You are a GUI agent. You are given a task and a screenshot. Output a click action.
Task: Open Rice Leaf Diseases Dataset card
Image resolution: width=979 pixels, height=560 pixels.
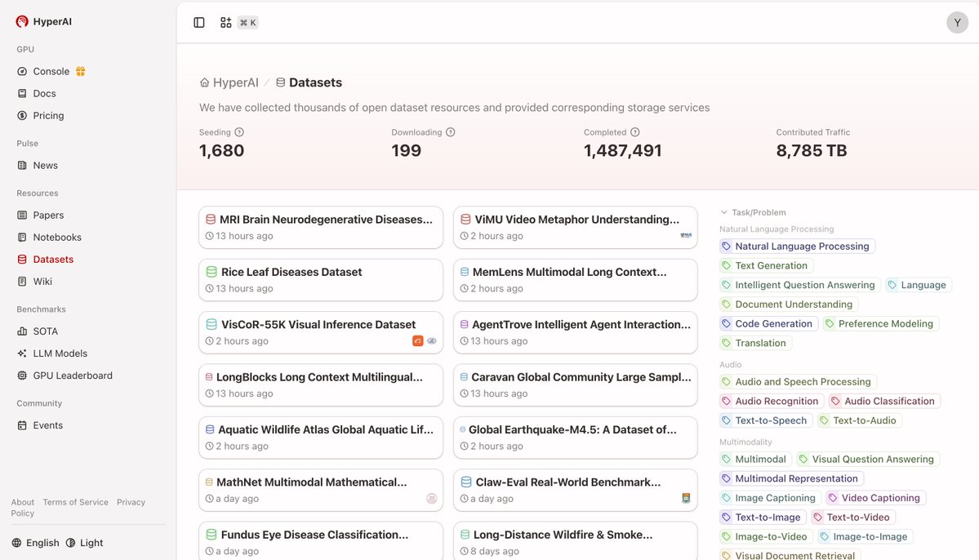click(x=321, y=280)
